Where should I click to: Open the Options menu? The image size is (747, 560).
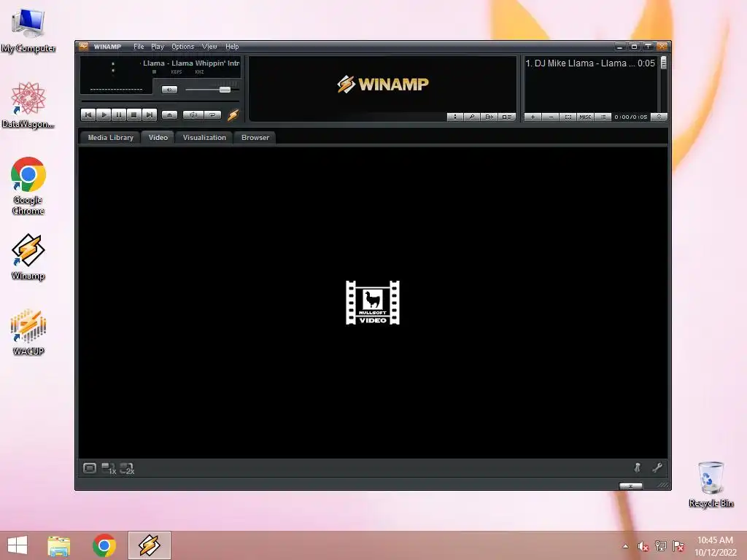183,47
